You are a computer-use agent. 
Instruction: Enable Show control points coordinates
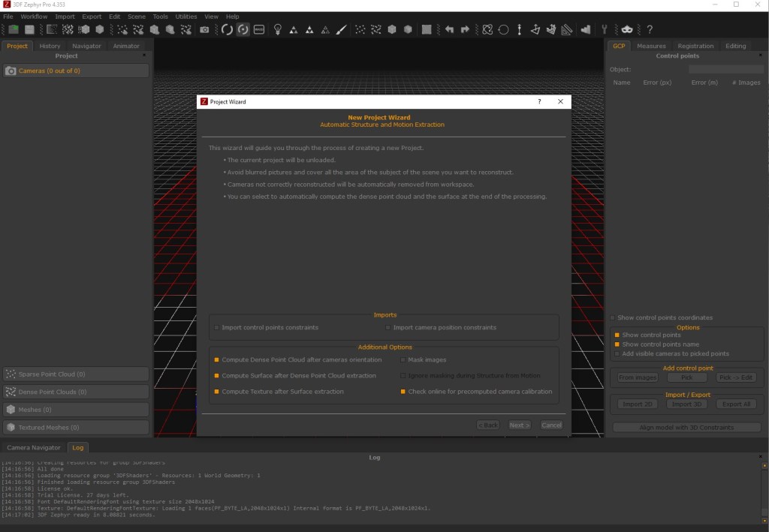click(x=612, y=317)
